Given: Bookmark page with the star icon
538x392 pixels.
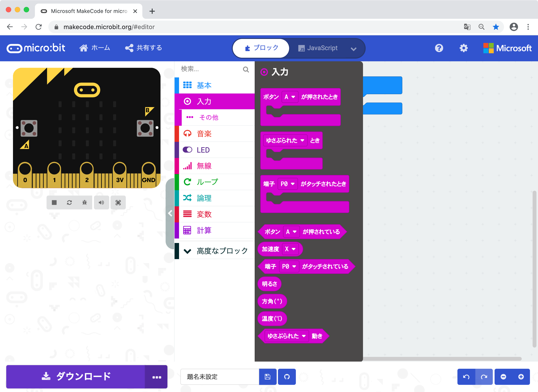Looking at the screenshot, I should pyautogui.click(x=495, y=27).
